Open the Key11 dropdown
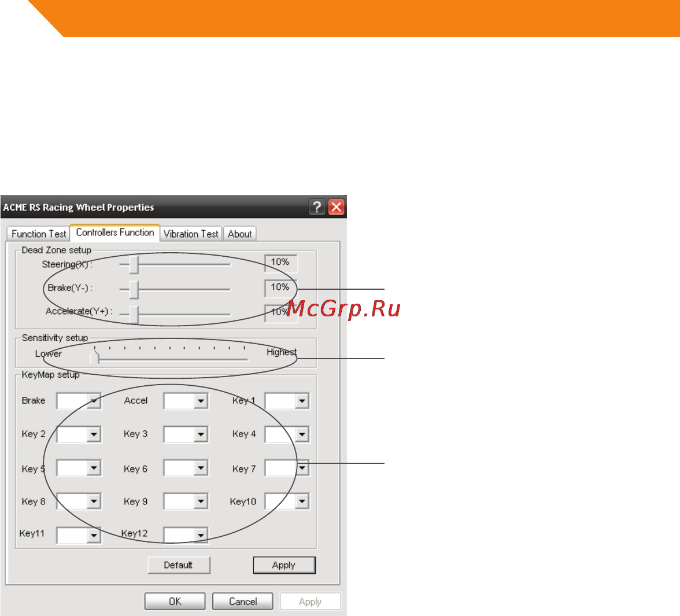 [94, 536]
